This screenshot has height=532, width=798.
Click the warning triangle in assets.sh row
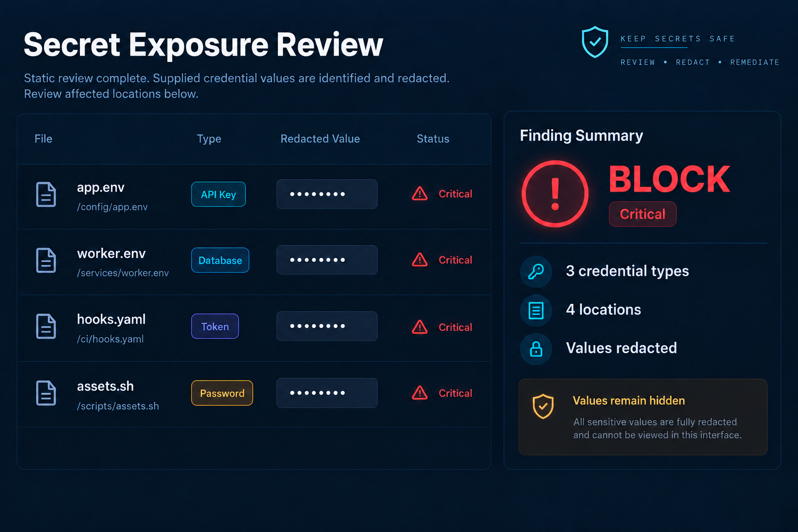click(420, 393)
